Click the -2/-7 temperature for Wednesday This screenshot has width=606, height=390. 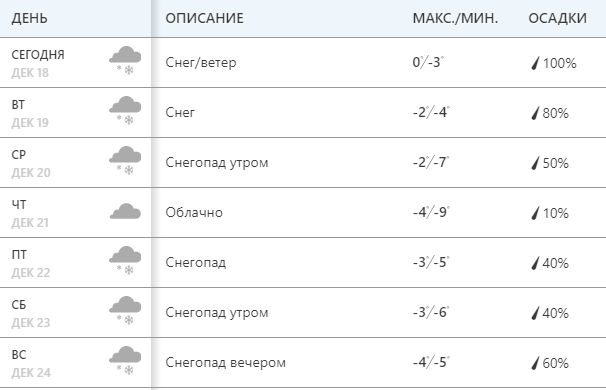pos(431,162)
